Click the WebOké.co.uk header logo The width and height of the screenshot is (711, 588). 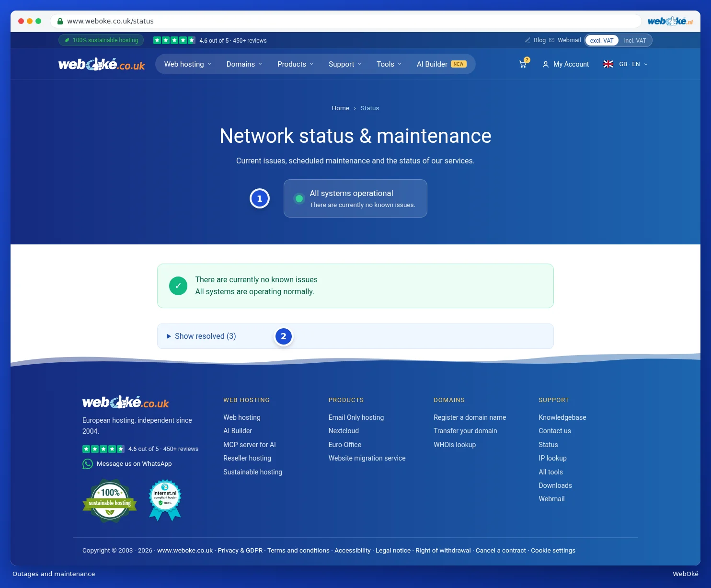[102, 64]
